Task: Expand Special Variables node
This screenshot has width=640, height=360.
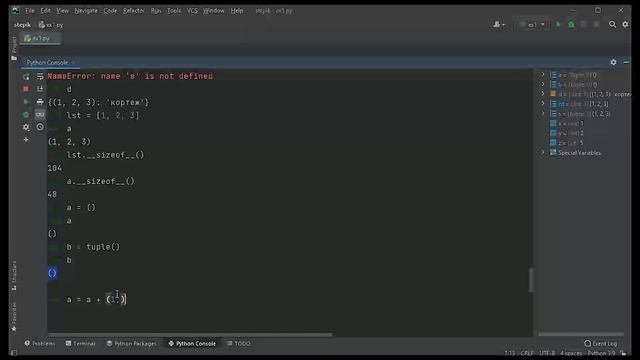Action: pyautogui.click(x=543, y=152)
